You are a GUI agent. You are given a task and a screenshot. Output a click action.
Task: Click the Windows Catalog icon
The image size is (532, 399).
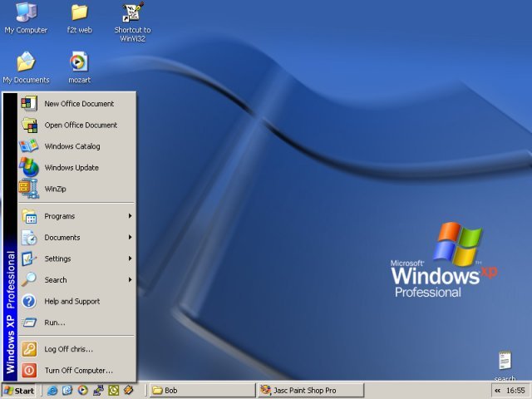(x=29, y=146)
